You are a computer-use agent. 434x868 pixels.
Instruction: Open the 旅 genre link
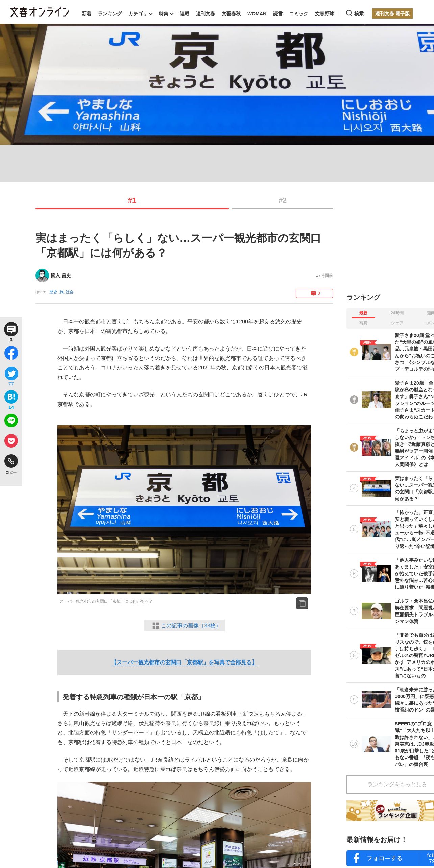point(62,292)
